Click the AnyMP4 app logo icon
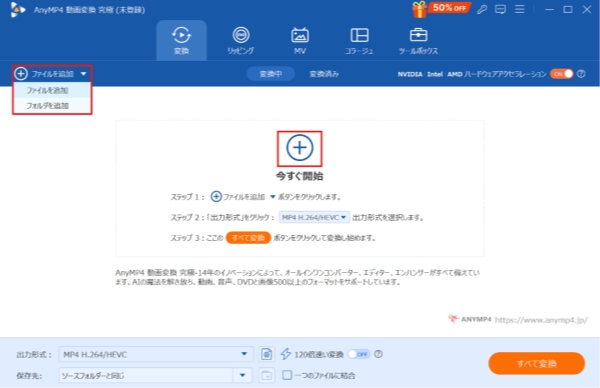This screenshot has width=600, height=388. 17,10
